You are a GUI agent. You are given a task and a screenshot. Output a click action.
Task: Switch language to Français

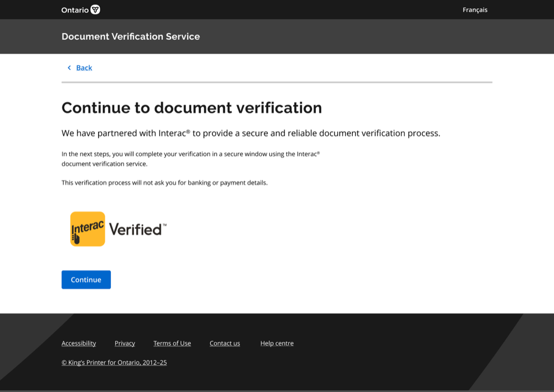tap(475, 10)
